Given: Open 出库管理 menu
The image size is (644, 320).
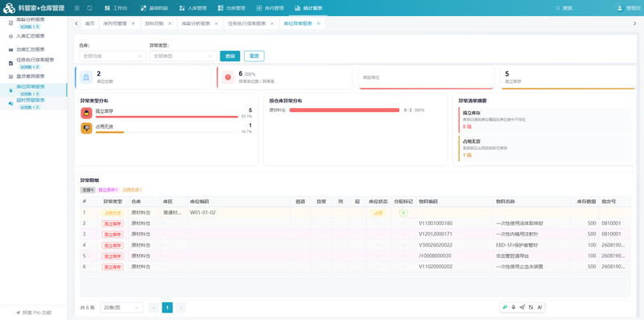Looking at the screenshot, I should point(231,8).
